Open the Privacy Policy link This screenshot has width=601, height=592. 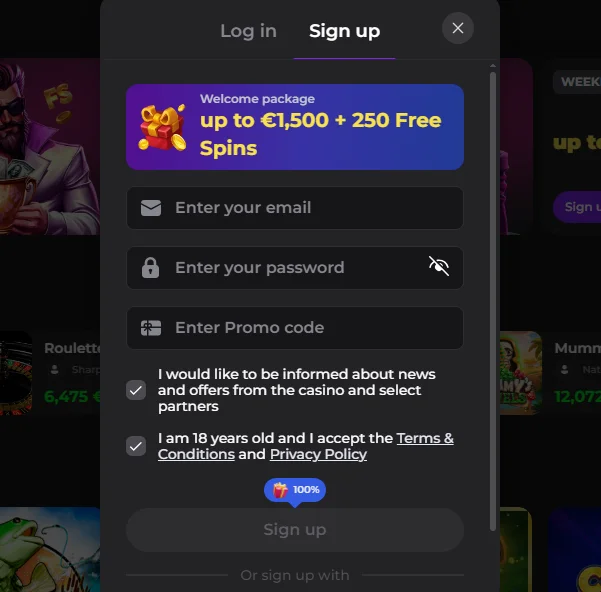coord(318,454)
